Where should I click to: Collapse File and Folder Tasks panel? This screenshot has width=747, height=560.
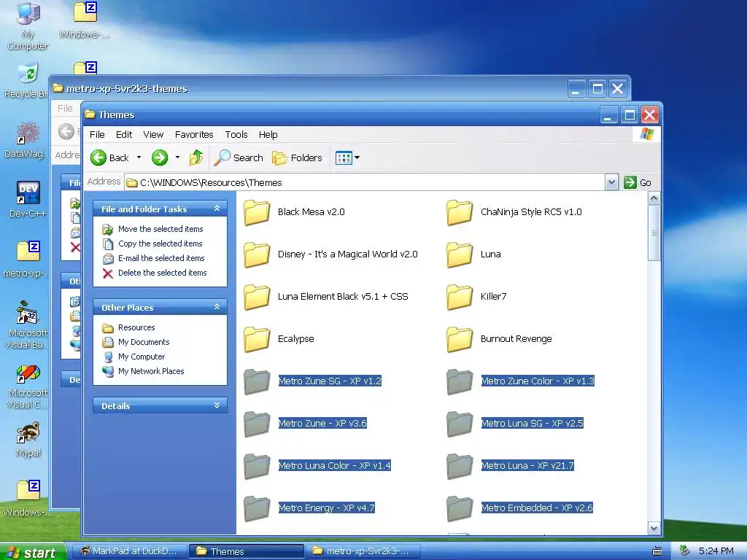[x=217, y=209]
